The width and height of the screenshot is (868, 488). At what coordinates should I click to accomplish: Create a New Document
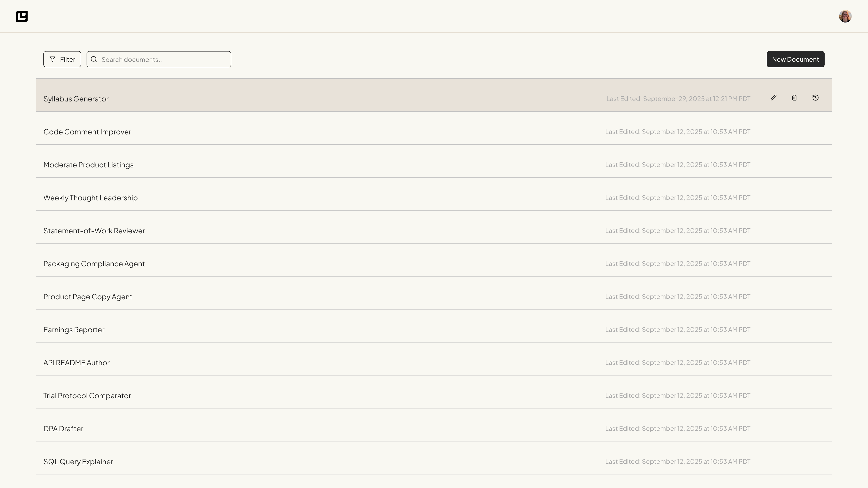(x=795, y=59)
